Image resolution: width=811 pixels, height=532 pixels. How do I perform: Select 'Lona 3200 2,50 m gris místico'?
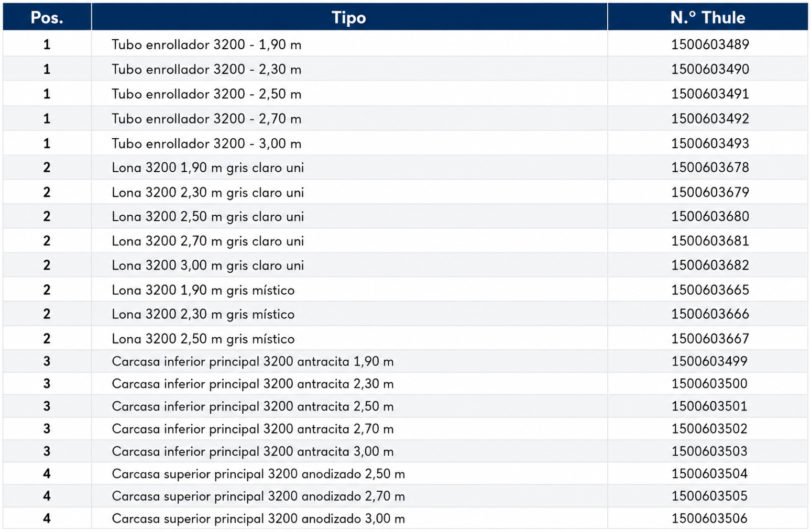pos(203,339)
